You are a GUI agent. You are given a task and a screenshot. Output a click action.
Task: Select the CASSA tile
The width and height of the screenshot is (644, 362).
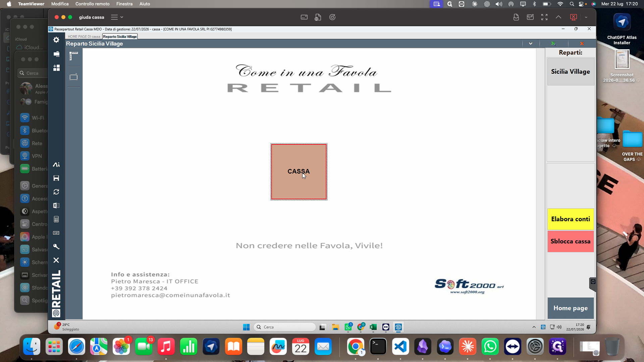pos(299,172)
